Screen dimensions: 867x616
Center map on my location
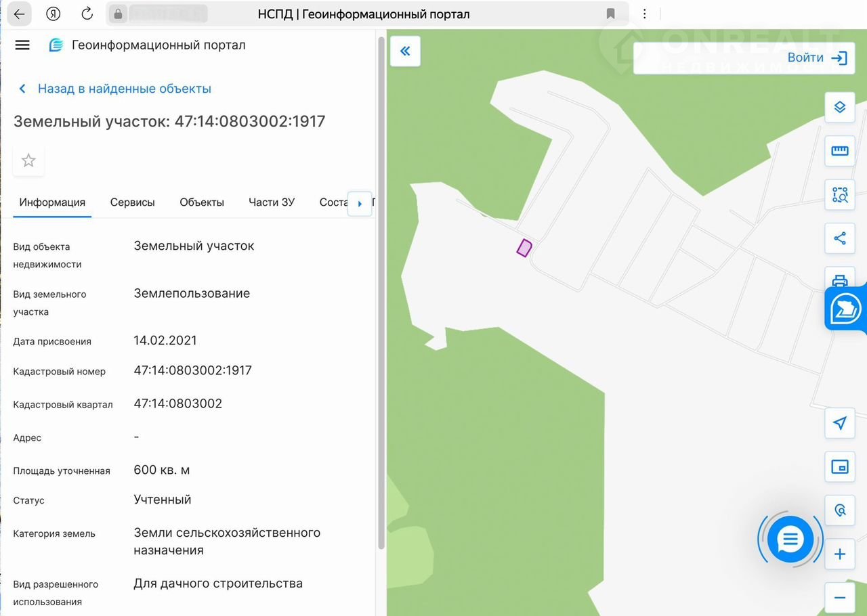click(839, 423)
